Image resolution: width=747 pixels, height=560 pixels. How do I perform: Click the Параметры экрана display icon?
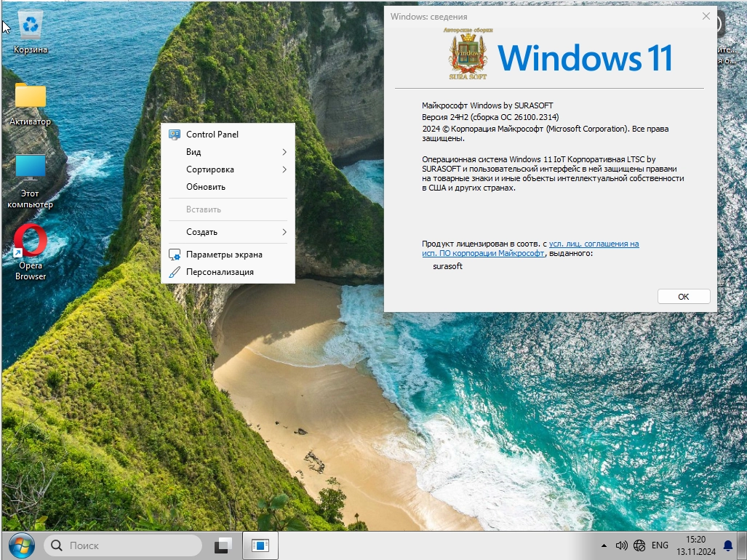coord(175,255)
